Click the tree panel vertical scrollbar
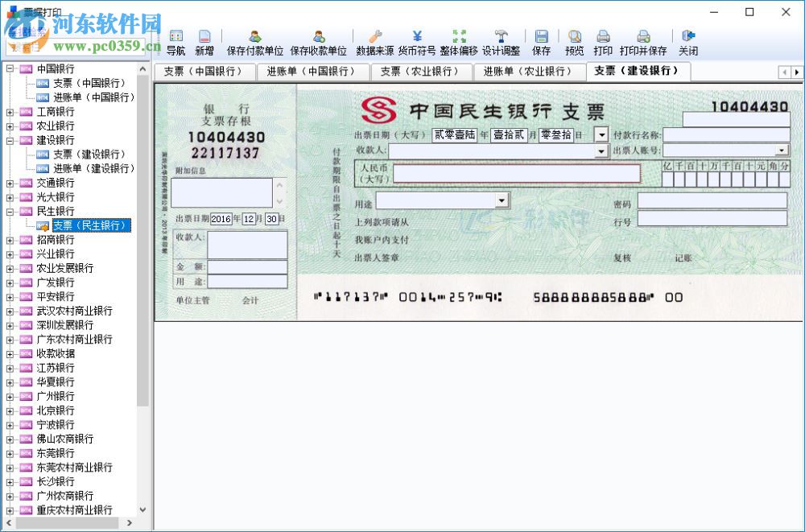The image size is (805, 532). pos(142,241)
